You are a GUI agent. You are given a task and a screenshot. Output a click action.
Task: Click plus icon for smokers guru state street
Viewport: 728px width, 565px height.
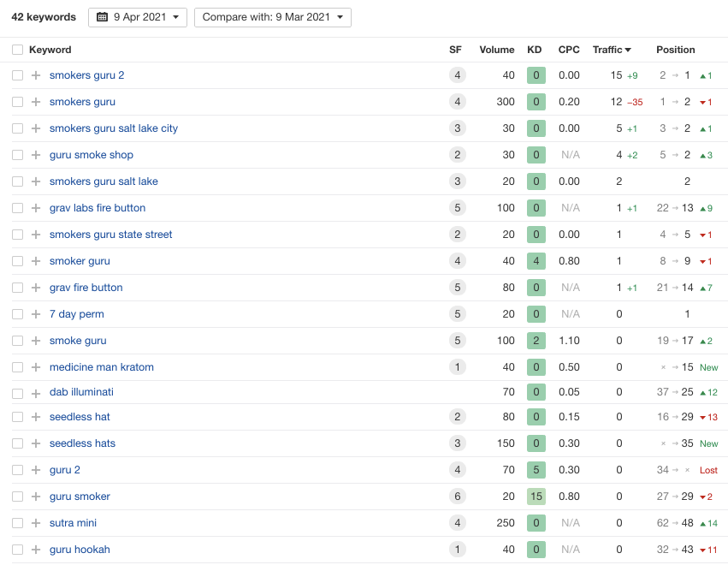(36, 235)
